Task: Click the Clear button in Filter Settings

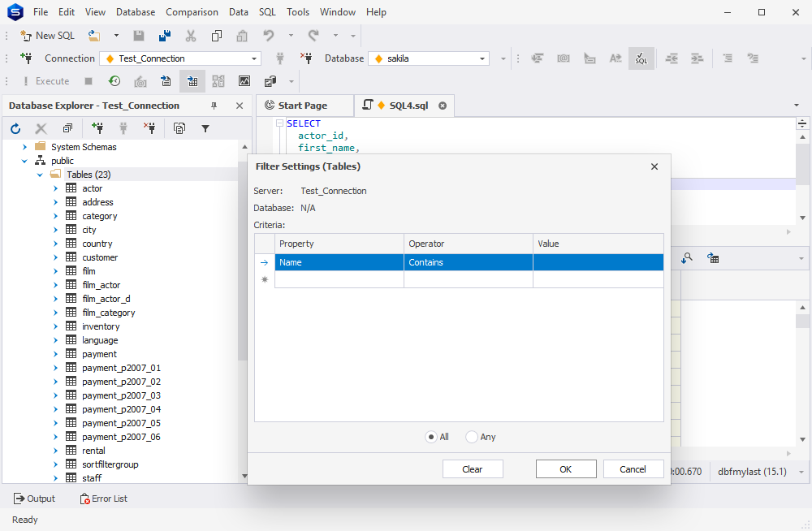Action: pos(473,469)
